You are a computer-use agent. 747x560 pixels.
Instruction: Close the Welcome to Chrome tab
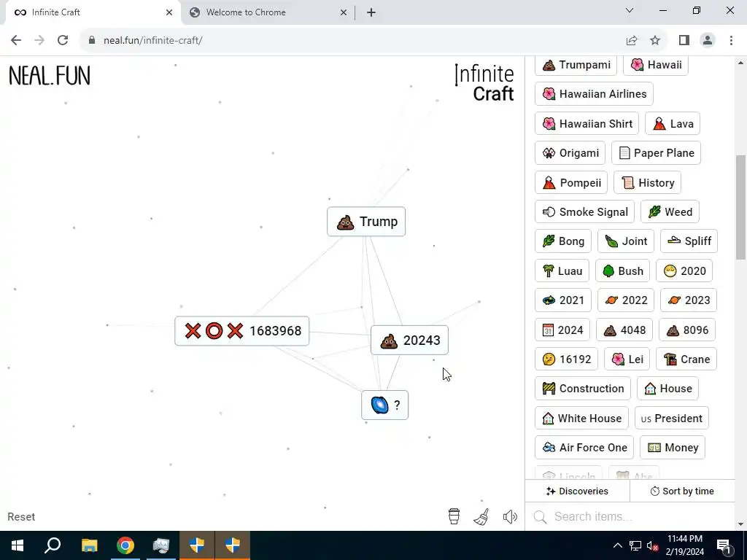pos(343,12)
